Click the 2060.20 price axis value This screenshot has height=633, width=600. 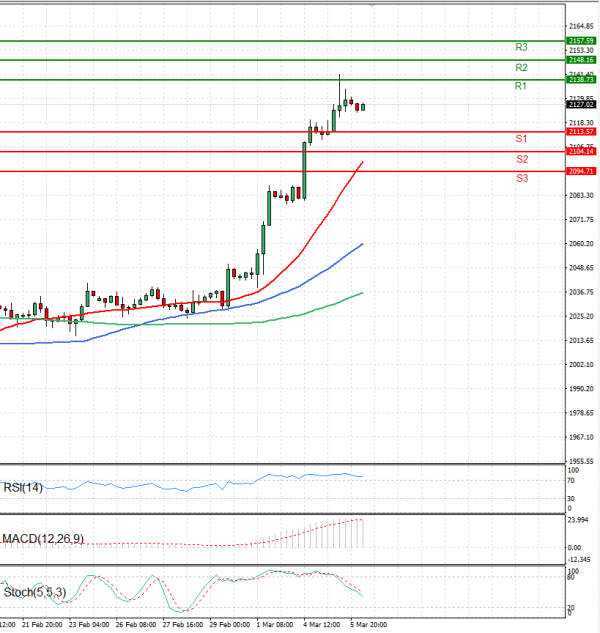coord(581,244)
